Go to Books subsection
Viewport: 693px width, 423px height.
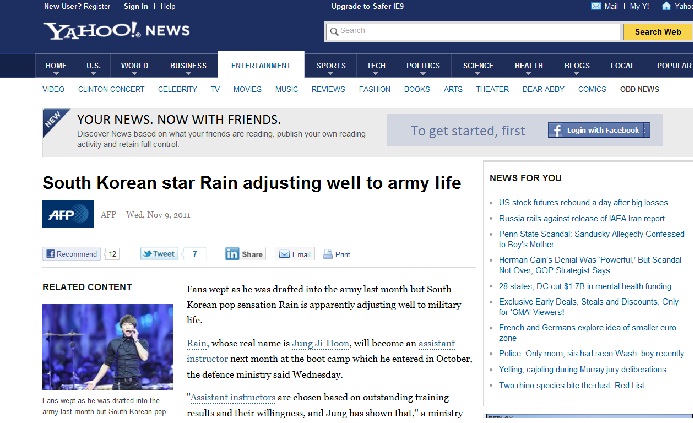(x=417, y=89)
